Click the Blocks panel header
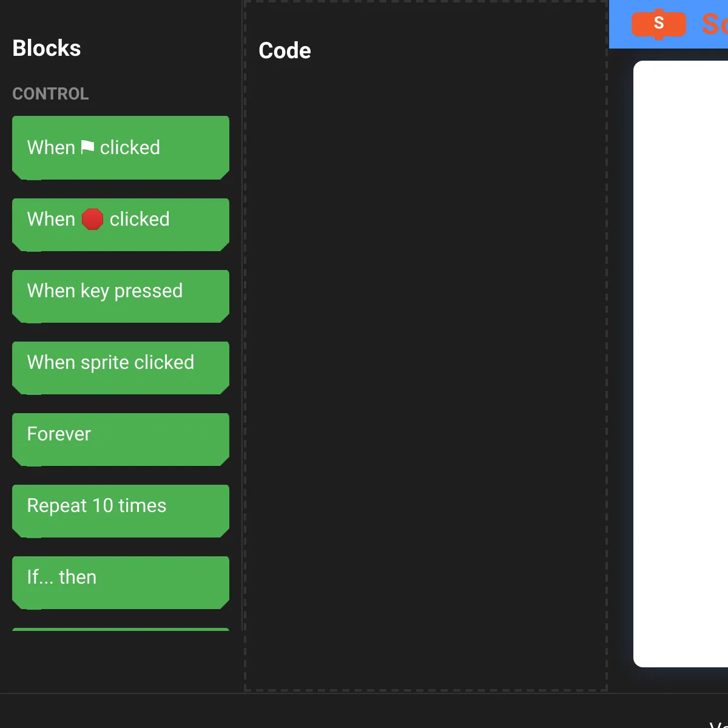This screenshot has height=728, width=728. [47, 48]
